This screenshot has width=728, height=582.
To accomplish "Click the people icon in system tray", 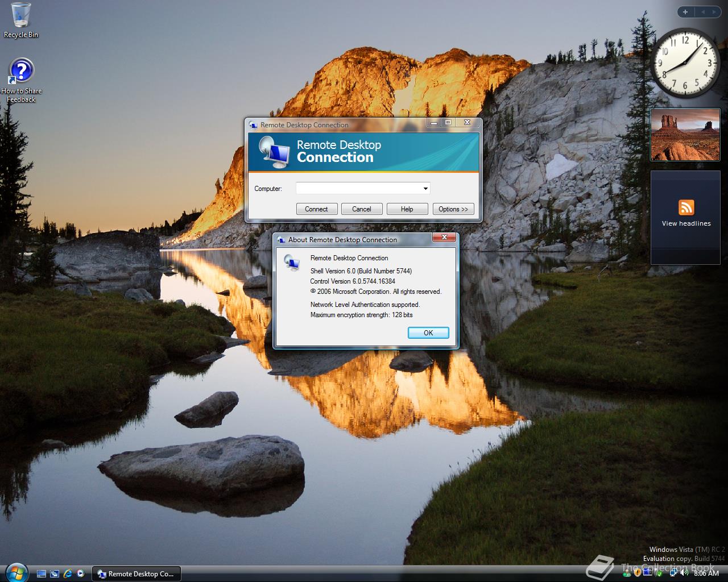I will 627,573.
